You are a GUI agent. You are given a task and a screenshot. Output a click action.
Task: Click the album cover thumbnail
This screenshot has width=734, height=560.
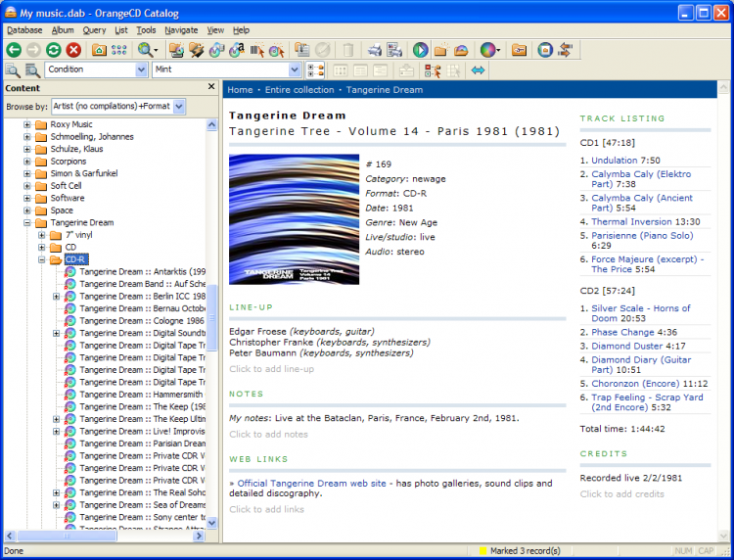(x=294, y=219)
